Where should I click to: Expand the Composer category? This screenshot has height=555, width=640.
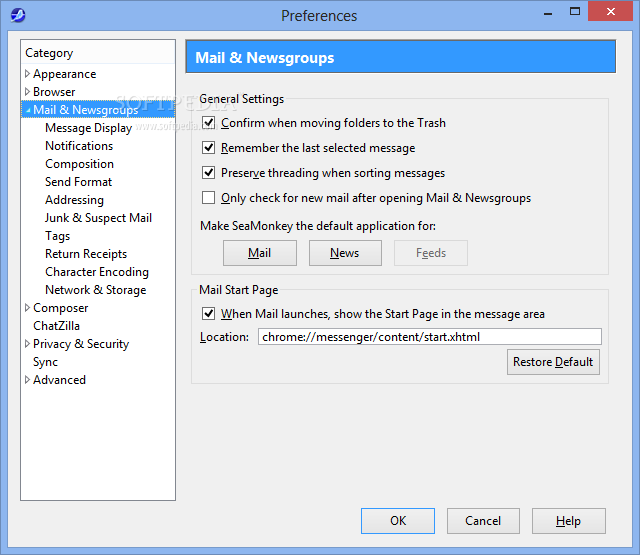[27, 308]
